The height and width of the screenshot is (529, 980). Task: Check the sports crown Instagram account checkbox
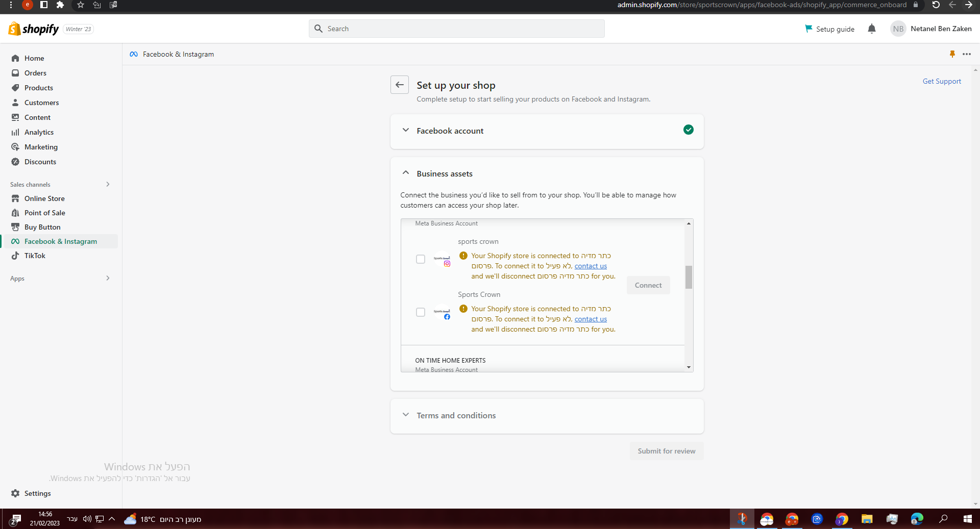tap(421, 259)
